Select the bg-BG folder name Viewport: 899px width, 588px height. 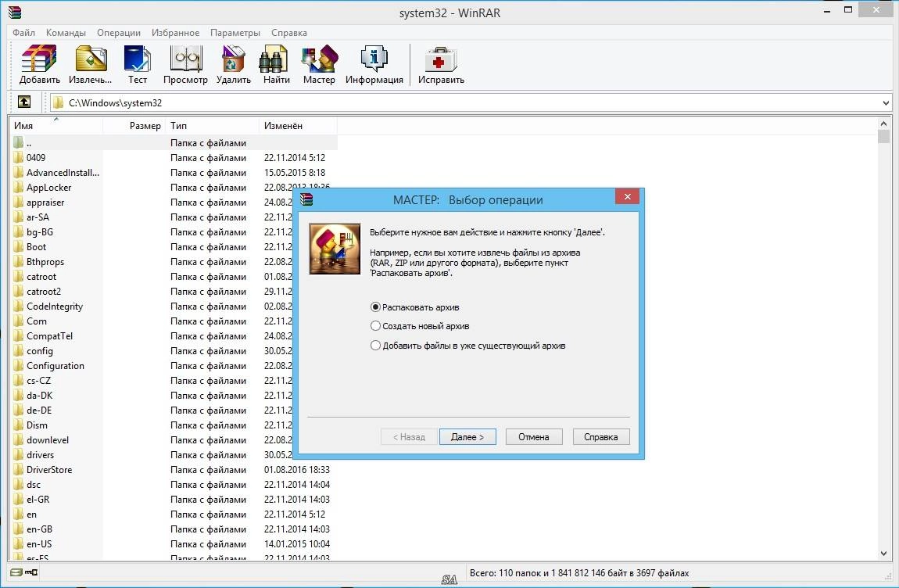click(40, 231)
